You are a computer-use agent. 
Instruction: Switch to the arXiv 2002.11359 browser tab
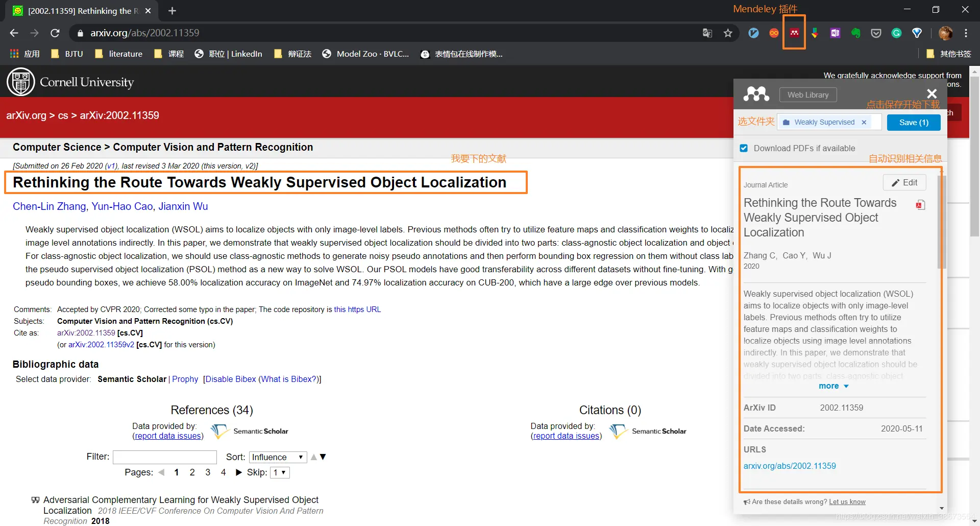(82, 11)
